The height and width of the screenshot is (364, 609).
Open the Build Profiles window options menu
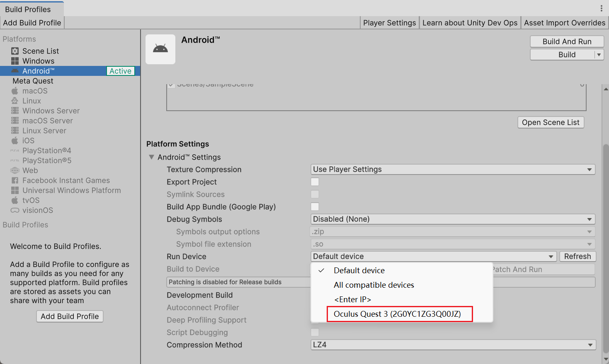pos(602,8)
